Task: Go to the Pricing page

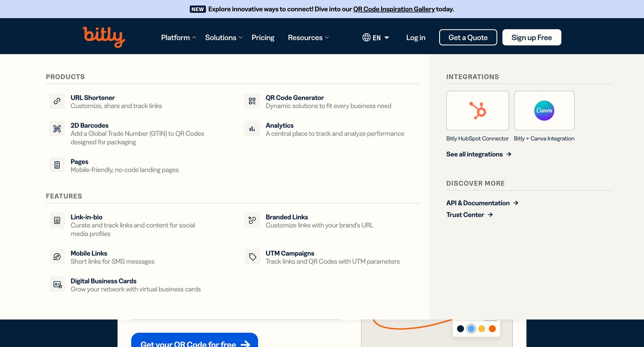Action: point(263,38)
